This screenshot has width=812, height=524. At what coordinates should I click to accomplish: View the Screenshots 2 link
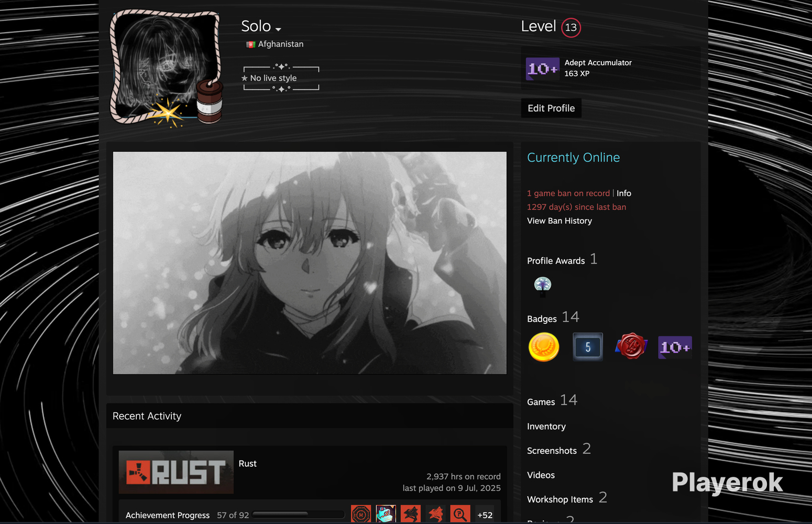click(559, 450)
